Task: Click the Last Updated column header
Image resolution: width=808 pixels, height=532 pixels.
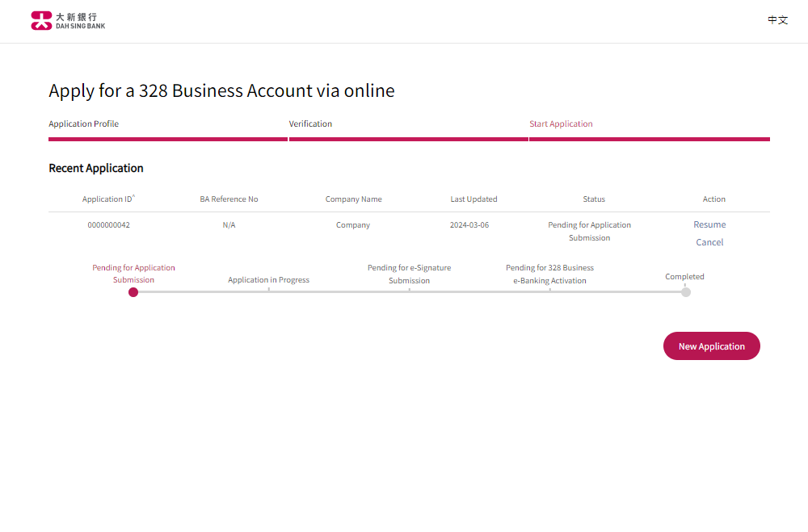Action: tap(473, 199)
